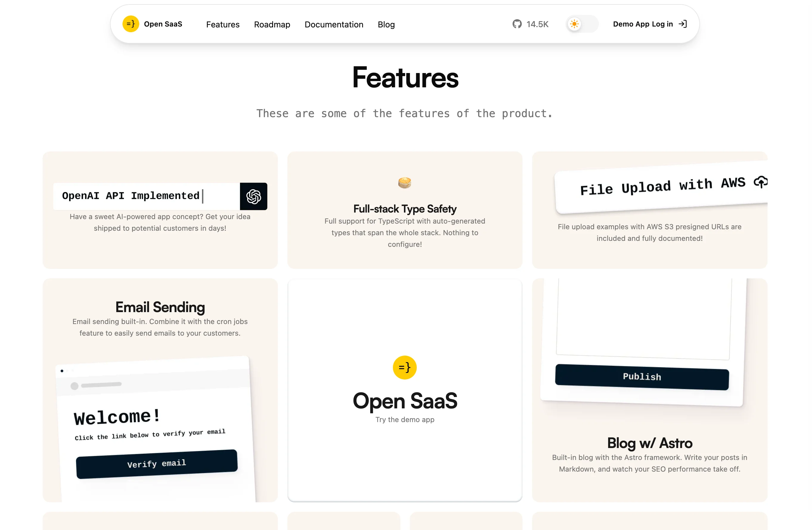Click the cloud upload icon

(761, 182)
